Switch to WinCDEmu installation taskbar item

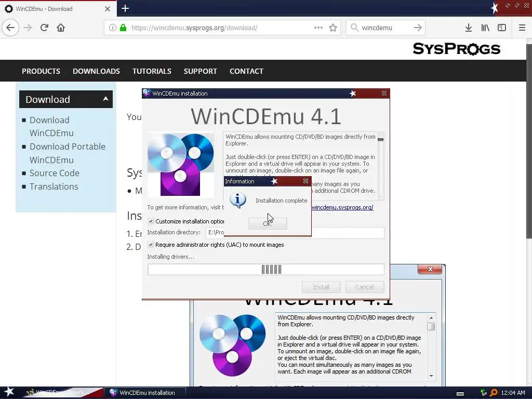click(x=144, y=393)
